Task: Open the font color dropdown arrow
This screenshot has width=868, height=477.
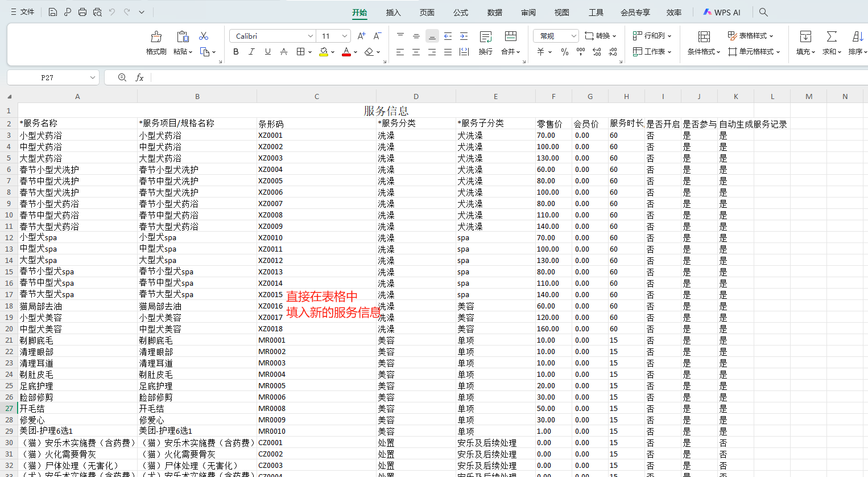Action: pyautogui.click(x=356, y=52)
